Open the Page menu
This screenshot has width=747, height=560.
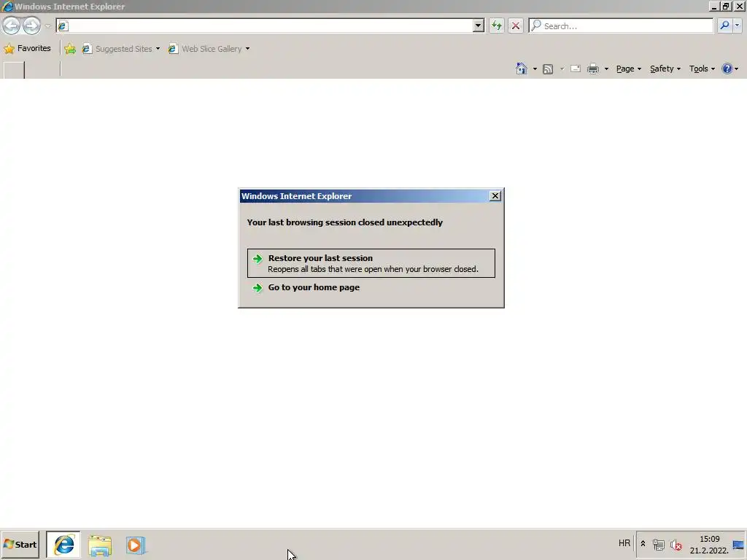(628, 69)
